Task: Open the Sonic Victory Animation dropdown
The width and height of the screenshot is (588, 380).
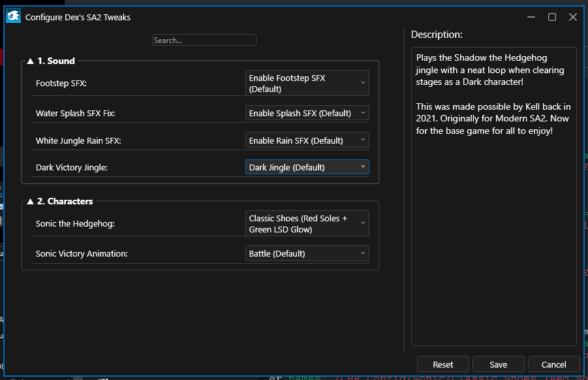Action: 307,253
